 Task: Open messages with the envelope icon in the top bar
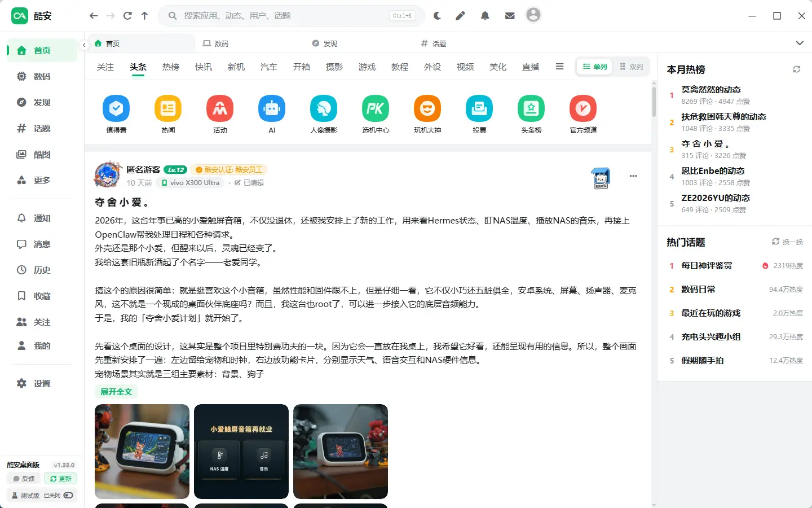click(510, 16)
